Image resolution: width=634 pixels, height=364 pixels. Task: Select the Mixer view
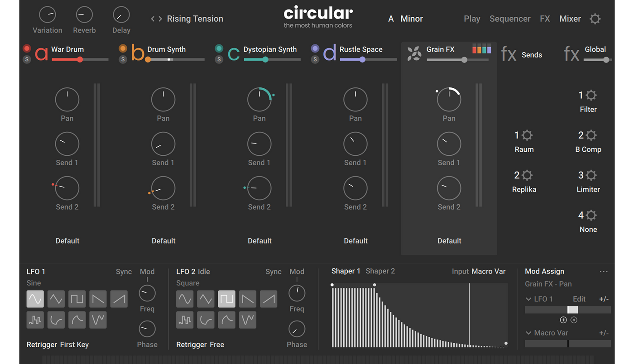570,19
